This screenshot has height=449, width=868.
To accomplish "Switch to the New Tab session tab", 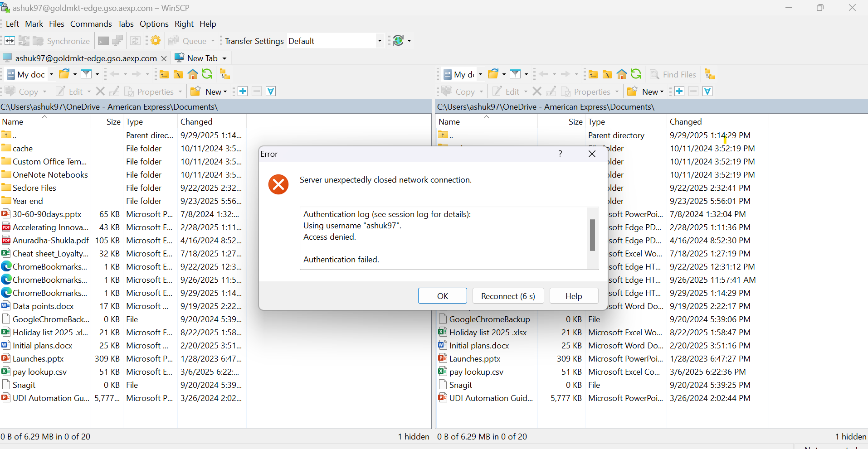I will pos(202,58).
